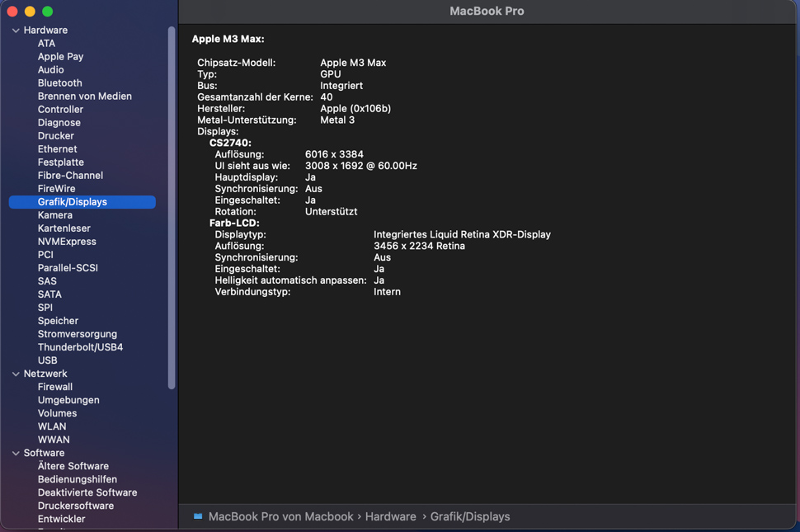This screenshot has height=532, width=800.
Task: Select Ältere Software
Action: pyautogui.click(x=73, y=466)
